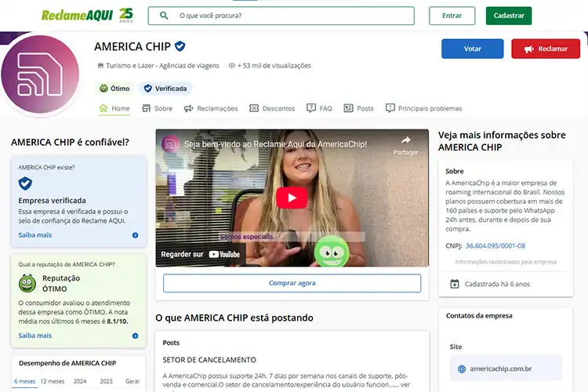The height and width of the screenshot is (392, 588).
Task: Click the Votar button
Action: [x=472, y=49]
